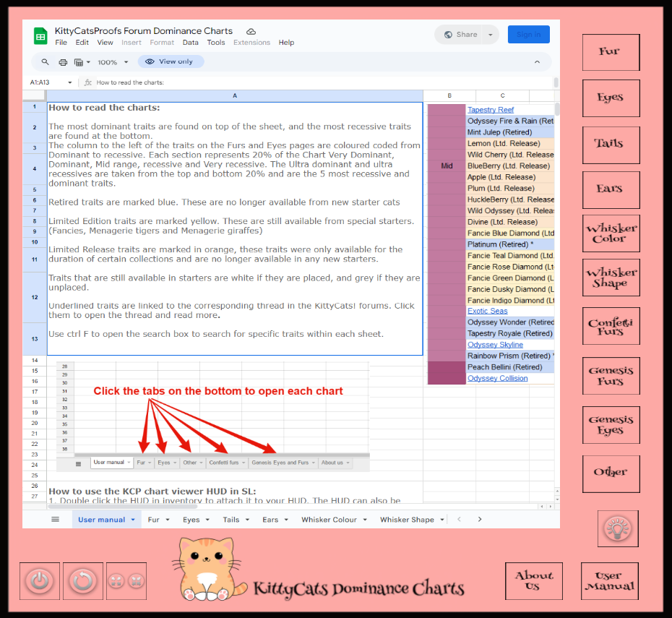
Task: Open the all sheets hamburger menu
Action: (55, 519)
